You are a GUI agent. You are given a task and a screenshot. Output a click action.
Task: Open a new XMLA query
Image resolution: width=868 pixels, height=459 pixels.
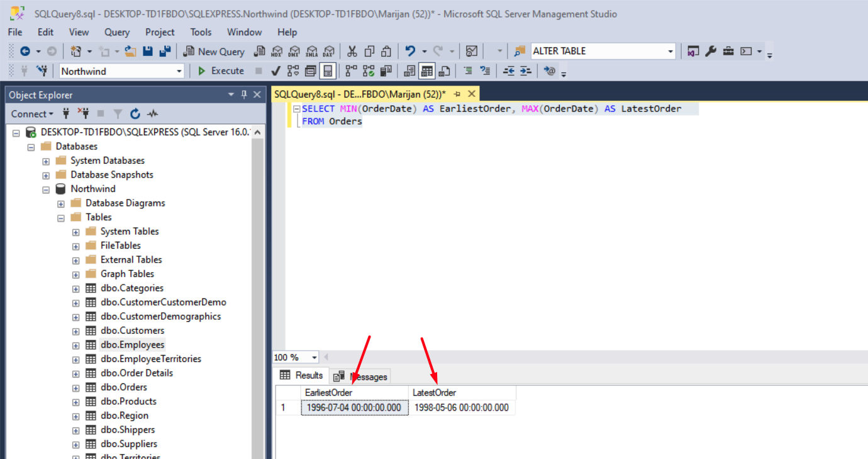311,52
